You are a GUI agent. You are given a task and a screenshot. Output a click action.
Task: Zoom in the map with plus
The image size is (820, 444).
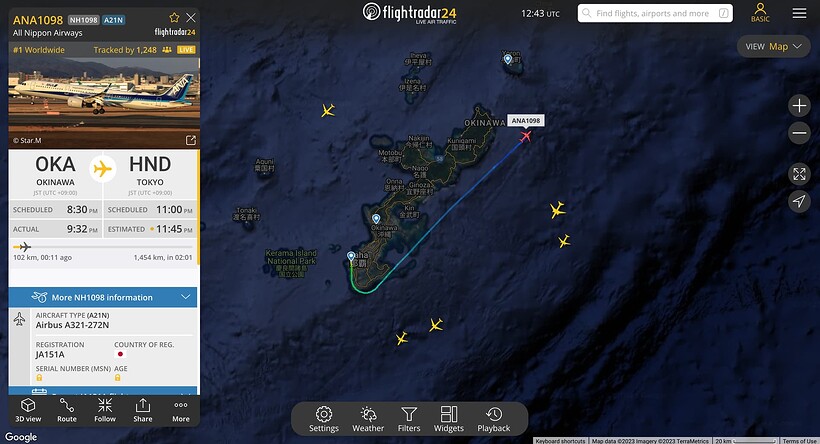click(799, 106)
